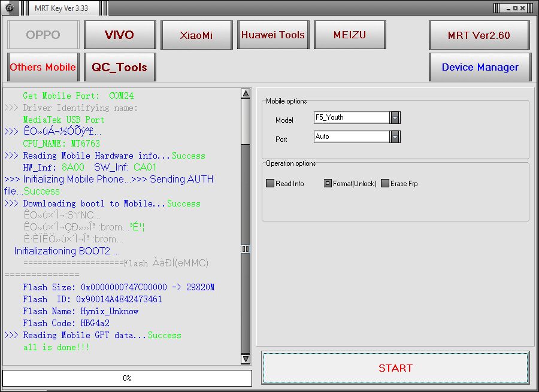The height and width of the screenshot is (392, 539).
Task: Click 'Flash Name: Hynix_Unknow' line
Action: 81,311
